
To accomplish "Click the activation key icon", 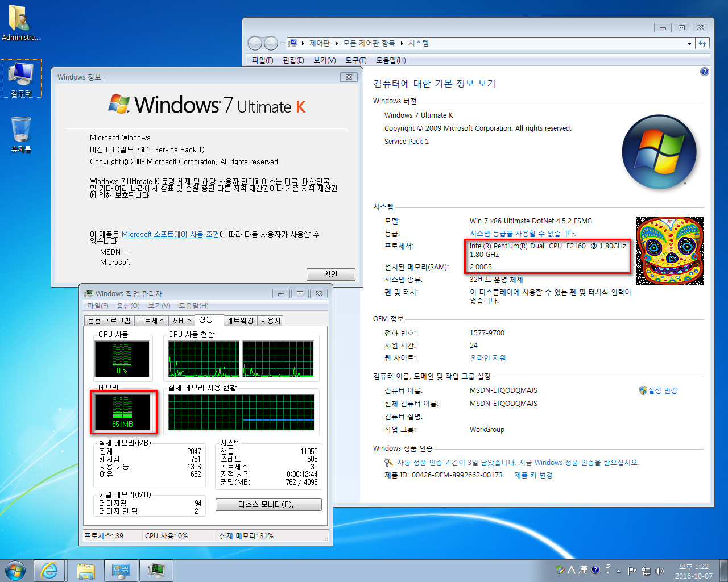I will point(389,463).
